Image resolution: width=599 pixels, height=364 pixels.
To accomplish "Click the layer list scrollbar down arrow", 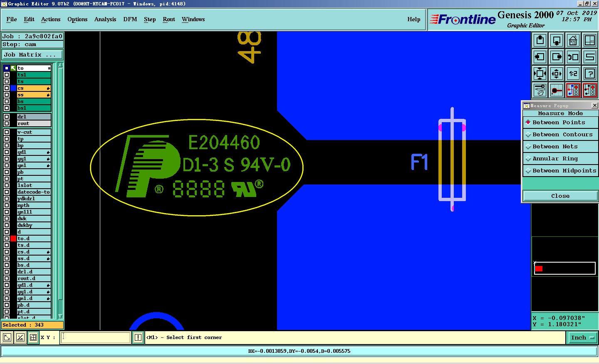I will [60, 316].
